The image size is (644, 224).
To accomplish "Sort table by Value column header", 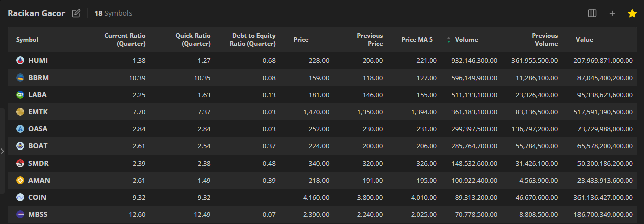I will 585,40.
